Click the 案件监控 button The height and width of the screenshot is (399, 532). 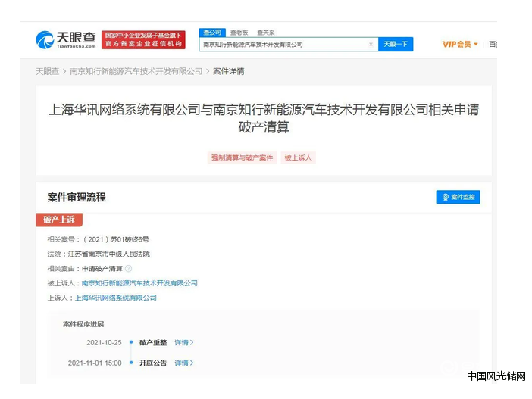(458, 197)
